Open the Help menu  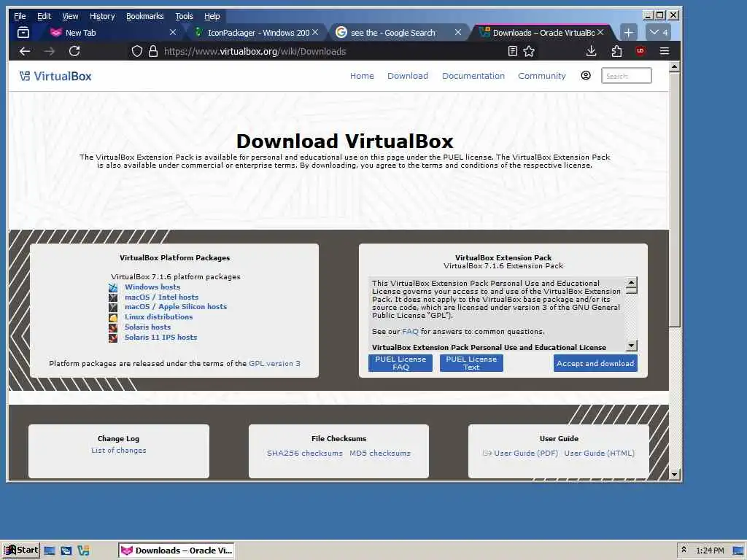click(x=212, y=16)
